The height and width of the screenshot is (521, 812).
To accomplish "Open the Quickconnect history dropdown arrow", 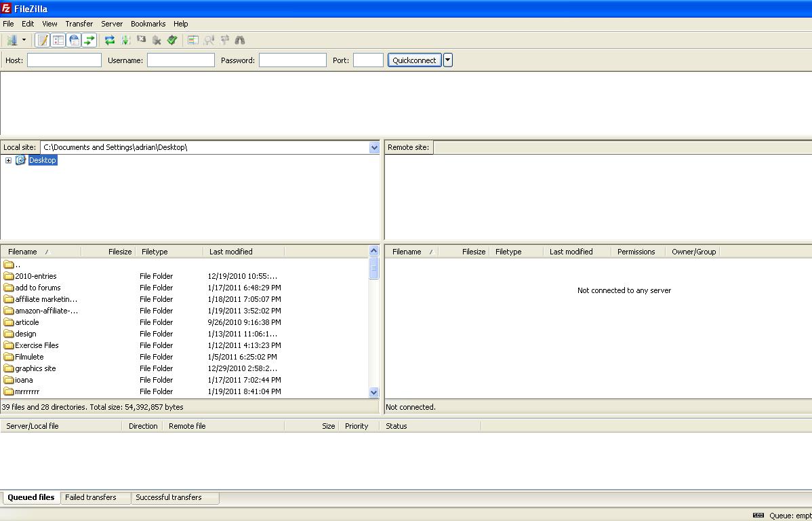I will (x=448, y=60).
